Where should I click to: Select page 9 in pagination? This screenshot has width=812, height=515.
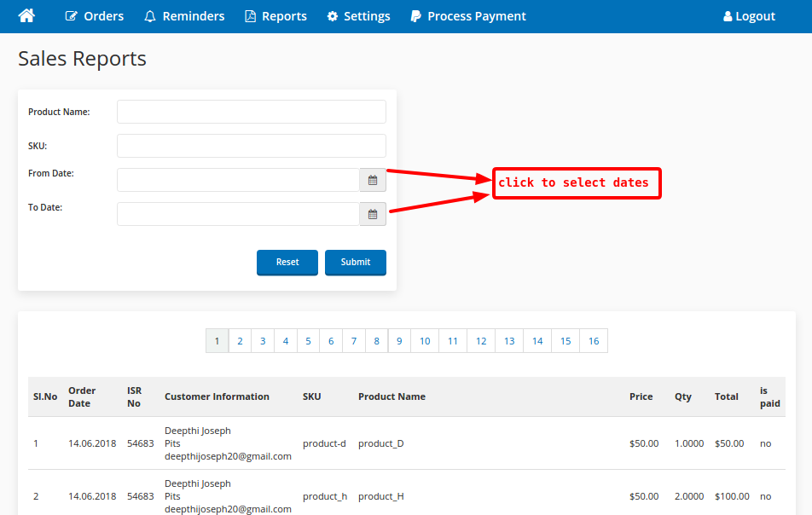pos(399,341)
